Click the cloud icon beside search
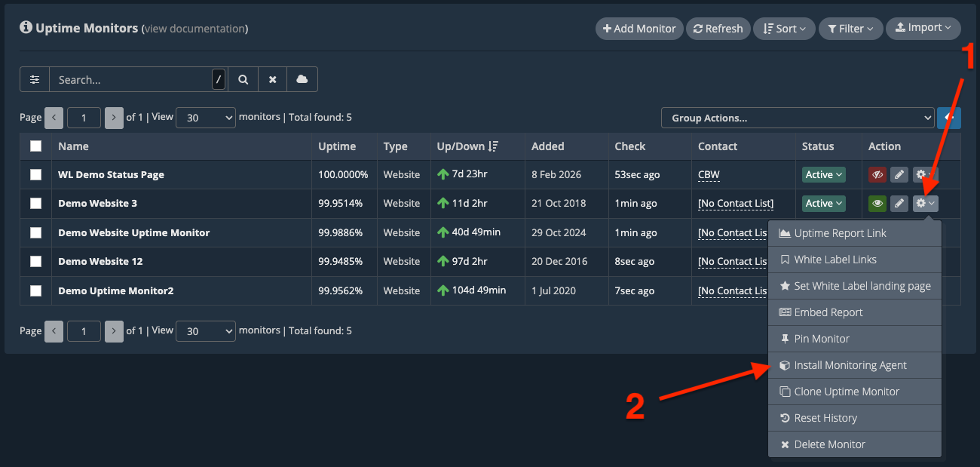Screen dimensions: 980x467 click(302, 79)
